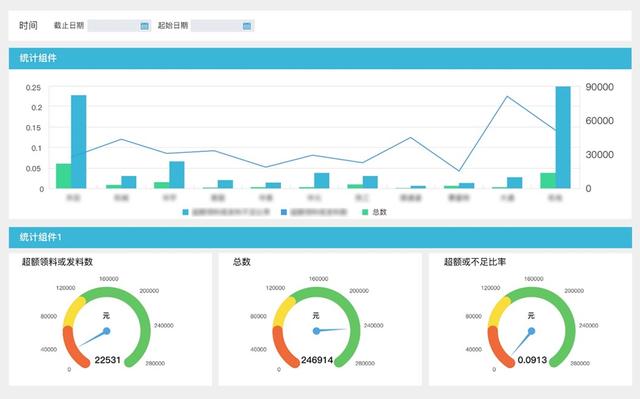Select the 统计组件 section header

click(x=320, y=58)
